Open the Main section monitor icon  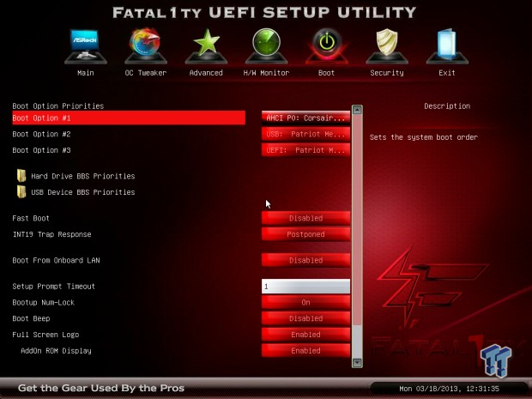[86, 46]
